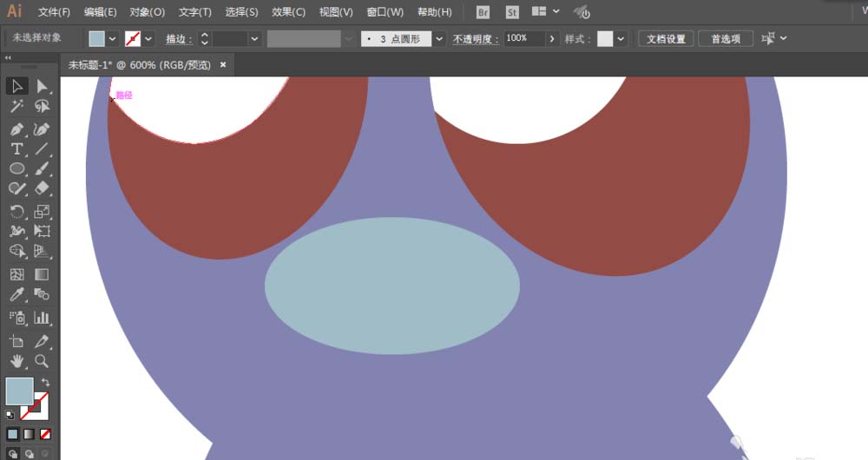Swap fill and stroke colors arrow
This screenshot has height=460, width=868.
45,382
